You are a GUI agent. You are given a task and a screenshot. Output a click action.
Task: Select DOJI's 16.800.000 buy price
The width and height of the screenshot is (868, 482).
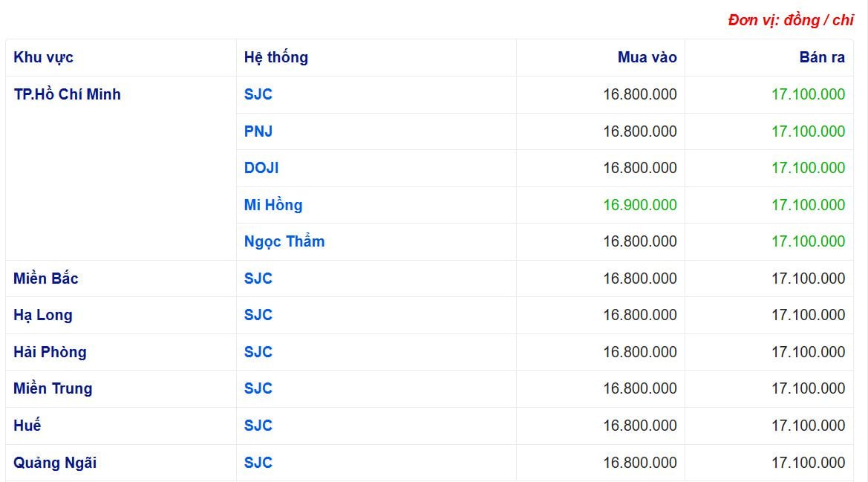tap(640, 168)
